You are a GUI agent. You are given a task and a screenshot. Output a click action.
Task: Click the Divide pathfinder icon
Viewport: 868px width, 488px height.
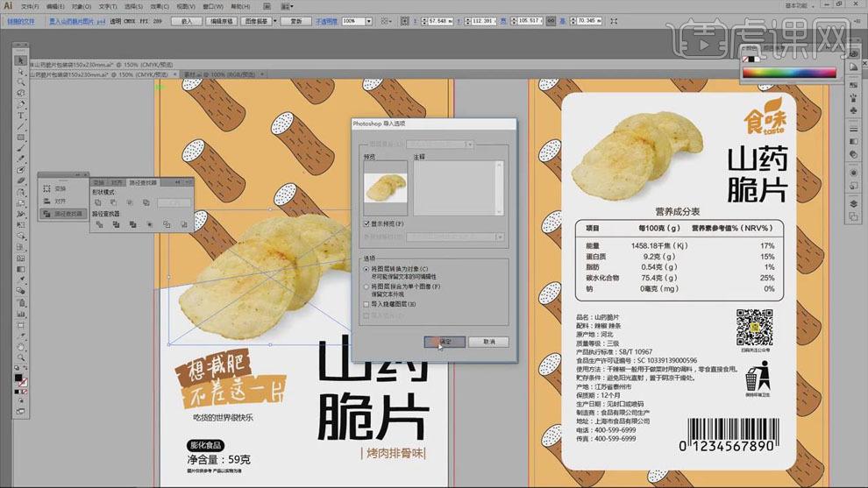(x=100, y=224)
